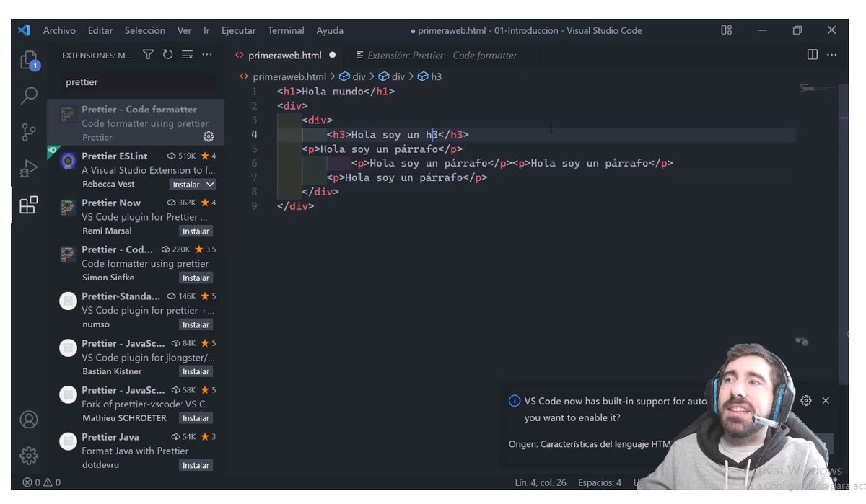Open the Manage gear in activity bar
Viewport: 866px width, 504px height.
point(29,456)
